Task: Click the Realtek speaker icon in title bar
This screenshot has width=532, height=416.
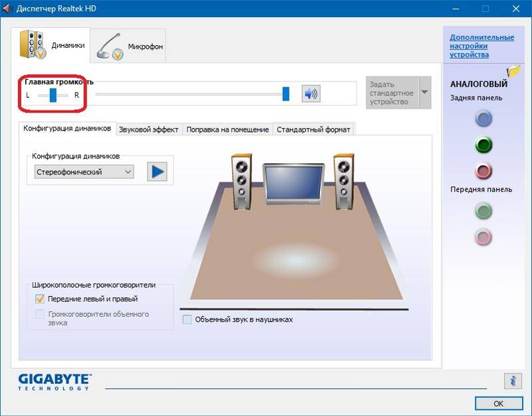Action: pos(7,9)
